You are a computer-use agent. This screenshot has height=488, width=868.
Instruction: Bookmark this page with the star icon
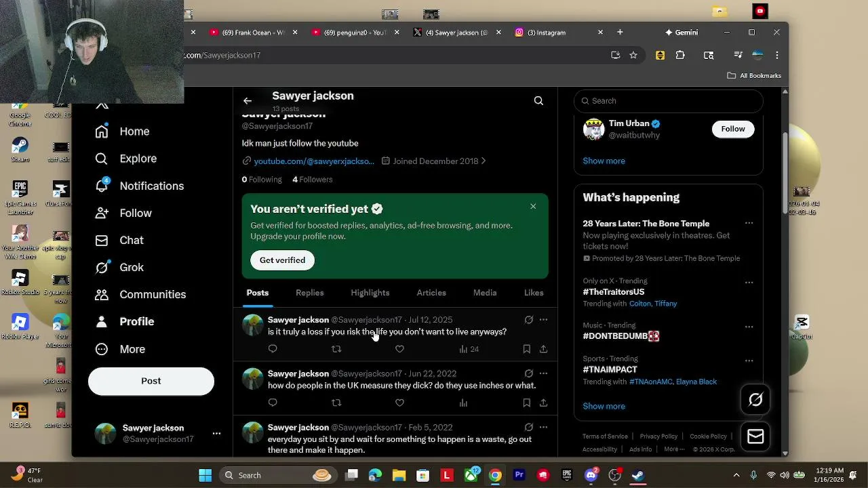coord(633,55)
